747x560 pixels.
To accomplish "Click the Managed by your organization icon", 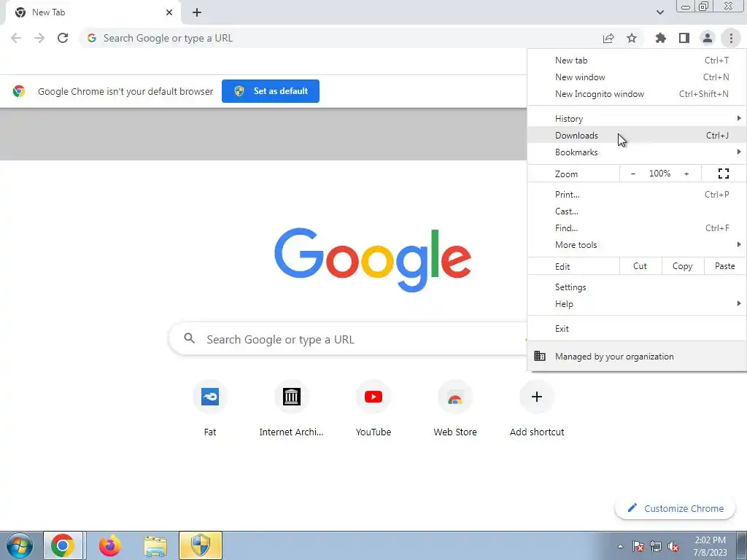I will coord(540,356).
